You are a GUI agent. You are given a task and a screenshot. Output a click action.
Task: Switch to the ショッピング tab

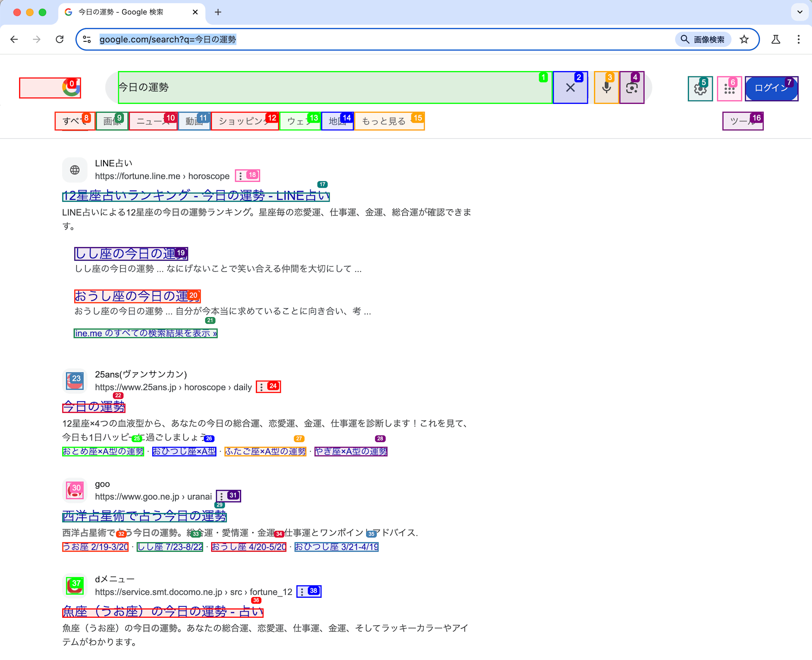[x=245, y=121]
